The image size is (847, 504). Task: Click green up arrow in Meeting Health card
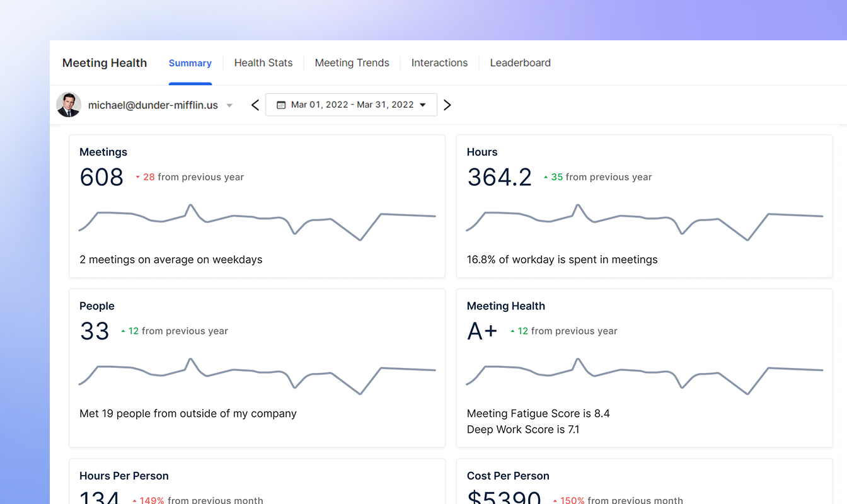click(512, 331)
